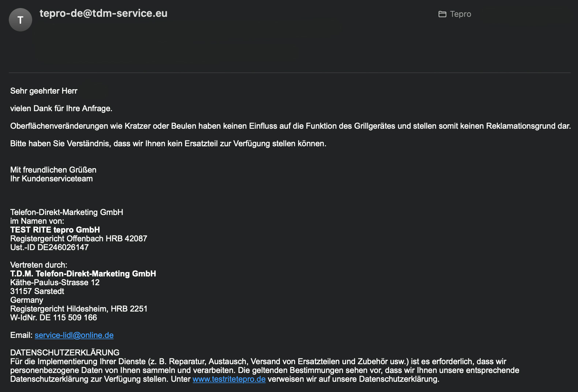Click the signature line 'Ihr Kundenserviceteam'
The height and width of the screenshot is (392, 578).
(x=52, y=178)
